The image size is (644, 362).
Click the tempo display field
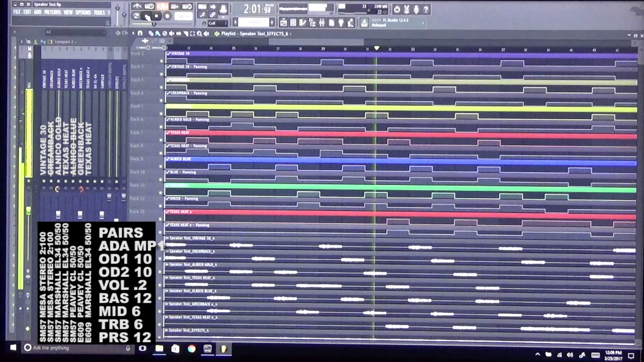click(184, 16)
